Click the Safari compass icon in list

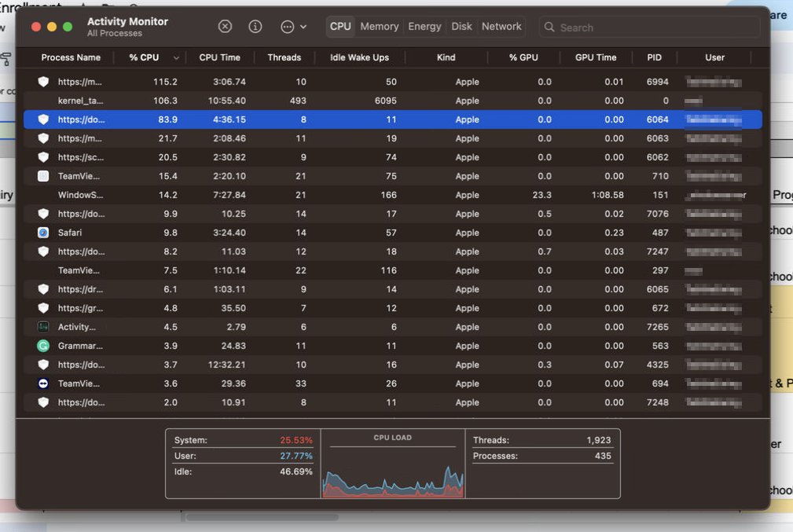pos(43,233)
